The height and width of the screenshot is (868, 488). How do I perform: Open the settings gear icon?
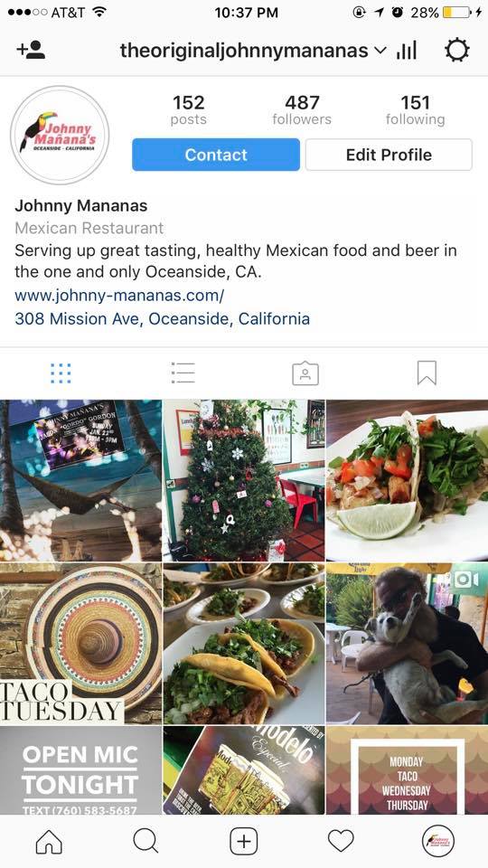pyautogui.click(x=457, y=51)
